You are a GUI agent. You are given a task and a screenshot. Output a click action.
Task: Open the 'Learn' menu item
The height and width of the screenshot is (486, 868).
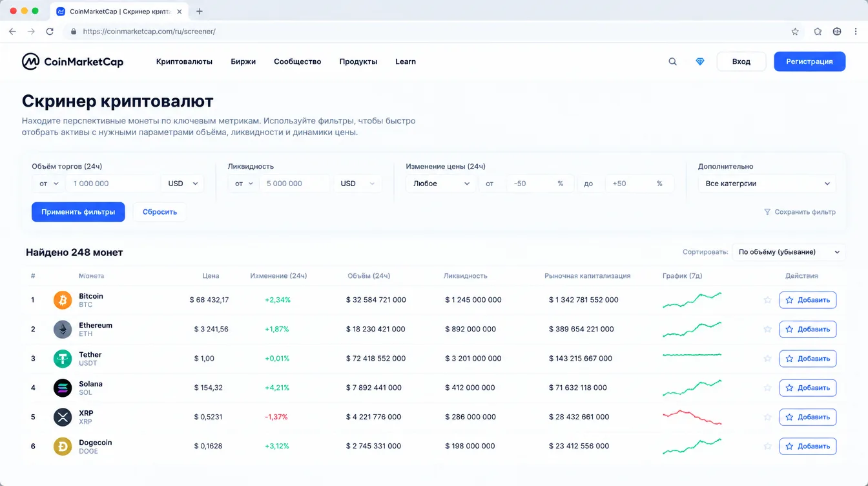click(406, 61)
